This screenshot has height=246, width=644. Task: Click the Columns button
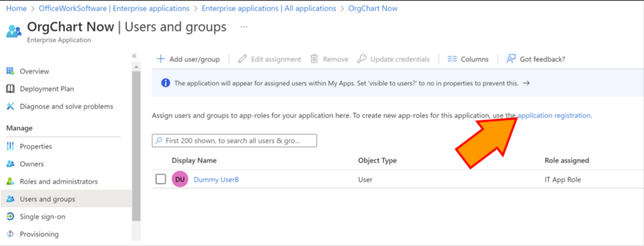[468, 59]
